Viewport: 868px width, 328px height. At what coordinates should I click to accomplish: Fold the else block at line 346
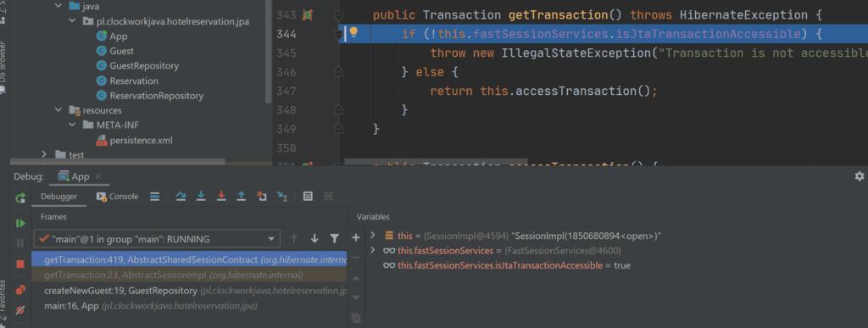click(x=339, y=71)
